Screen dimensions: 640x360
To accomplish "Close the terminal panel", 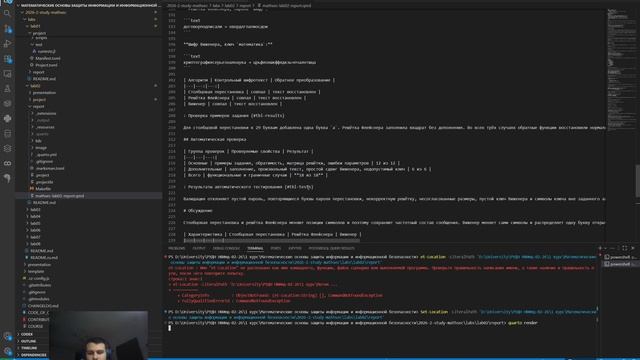I will [633, 248].
